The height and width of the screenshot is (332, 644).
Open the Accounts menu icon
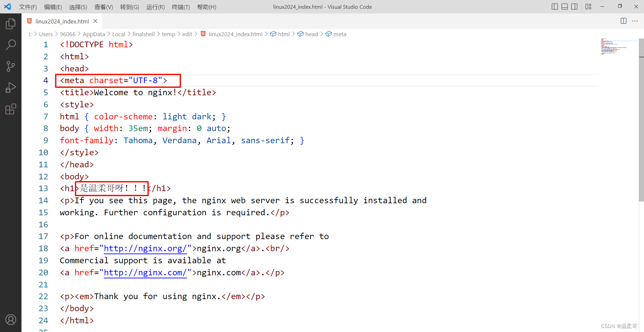coord(11,320)
